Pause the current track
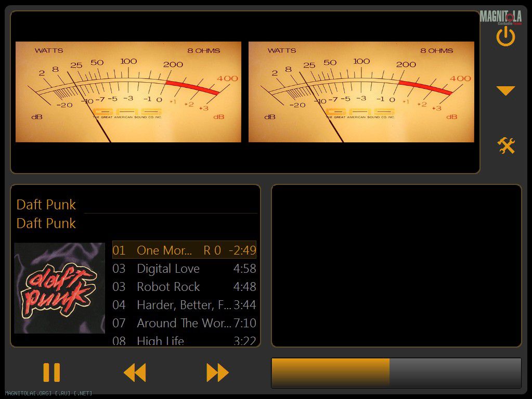This screenshot has width=532, height=399. pos(51,372)
